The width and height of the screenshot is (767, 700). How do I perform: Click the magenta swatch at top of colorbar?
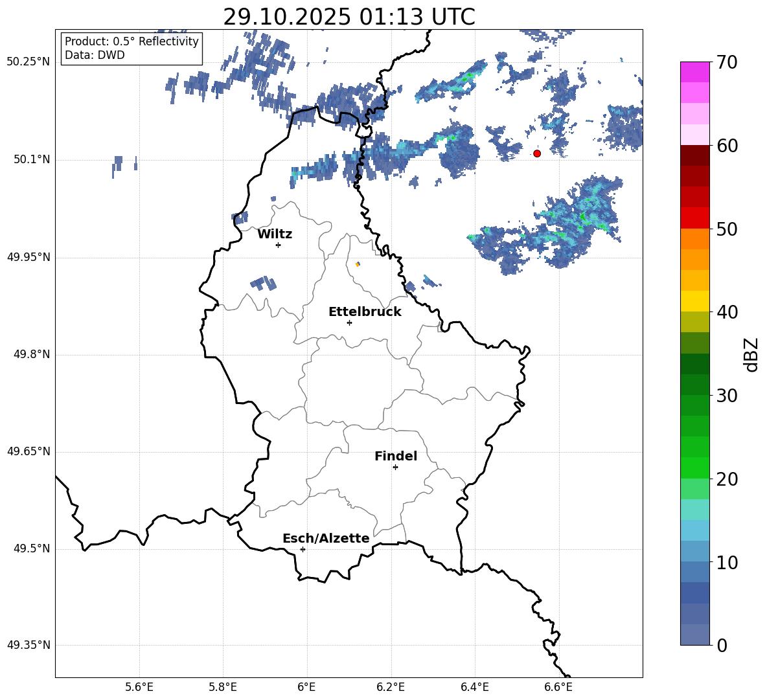pos(695,73)
